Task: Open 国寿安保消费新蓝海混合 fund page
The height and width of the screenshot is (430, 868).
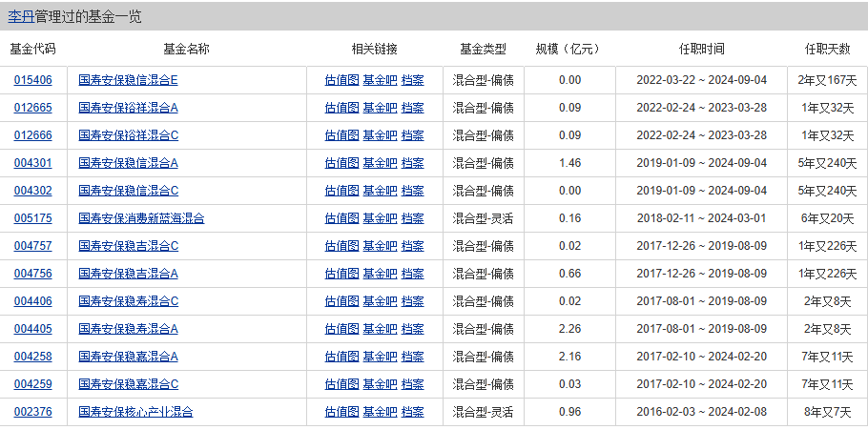Action: (x=141, y=218)
